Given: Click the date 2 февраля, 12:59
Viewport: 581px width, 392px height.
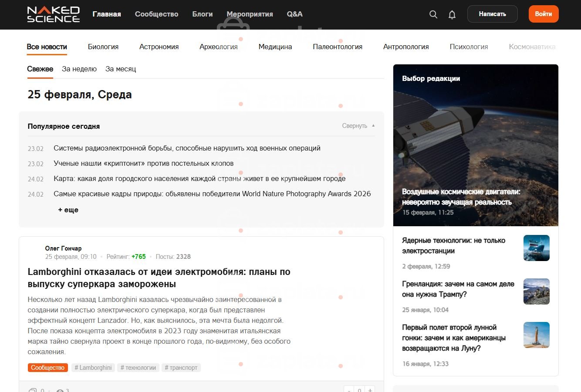Looking at the screenshot, I should (x=426, y=266).
